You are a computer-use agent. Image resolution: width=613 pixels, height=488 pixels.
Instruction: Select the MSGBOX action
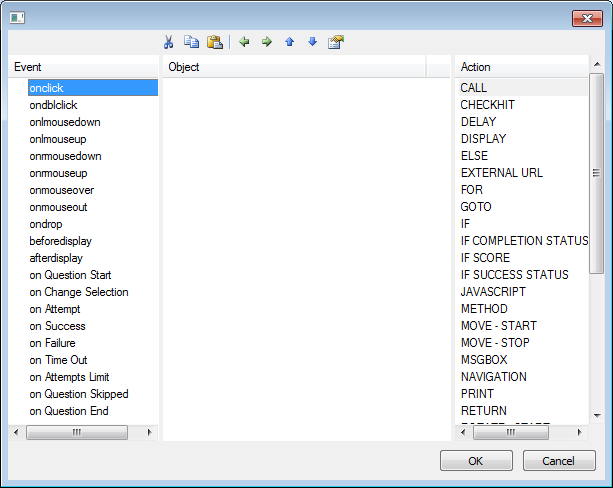pyautogui.click(x=483, y=360)
